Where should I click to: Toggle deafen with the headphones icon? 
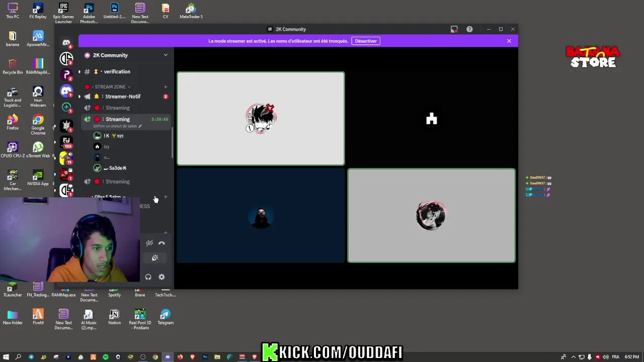(148, 277)
